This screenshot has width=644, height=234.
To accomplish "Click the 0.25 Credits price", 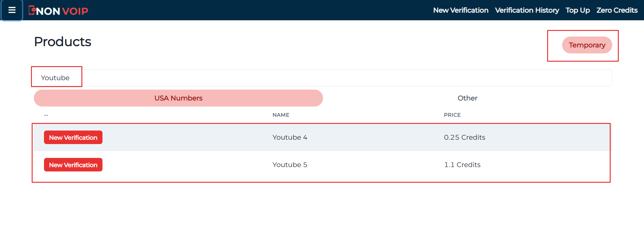I will [464, 137].
